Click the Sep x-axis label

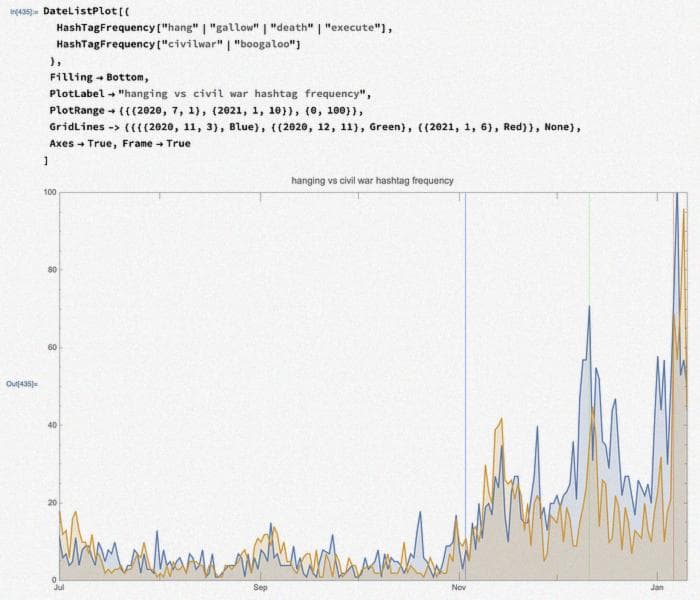pos(260,587)
